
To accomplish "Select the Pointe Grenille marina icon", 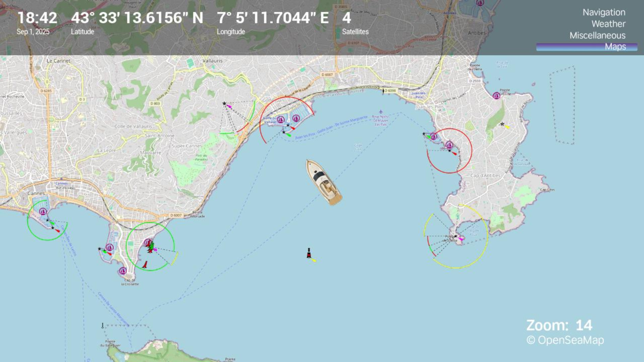I will pos(496,96).
